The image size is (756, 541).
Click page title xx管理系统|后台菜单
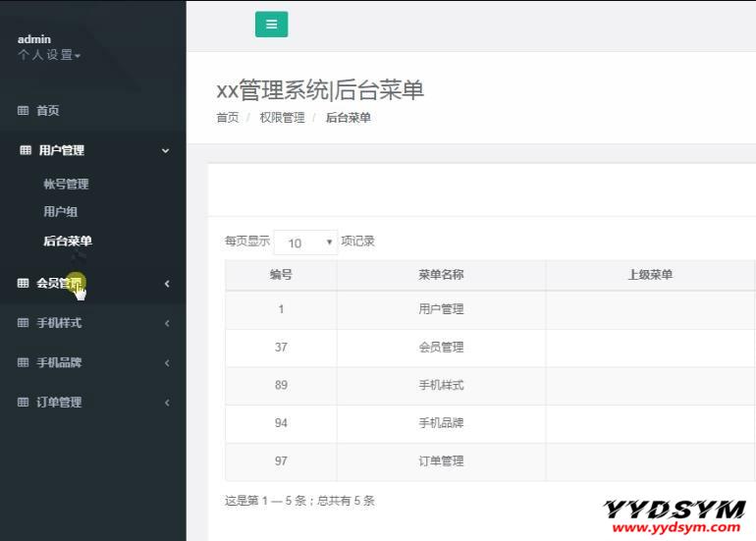(x=320, y=90)
